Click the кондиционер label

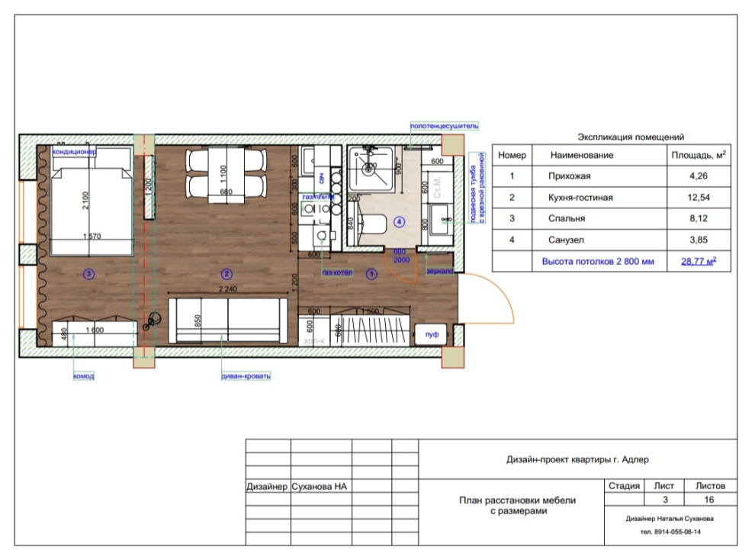75,152
